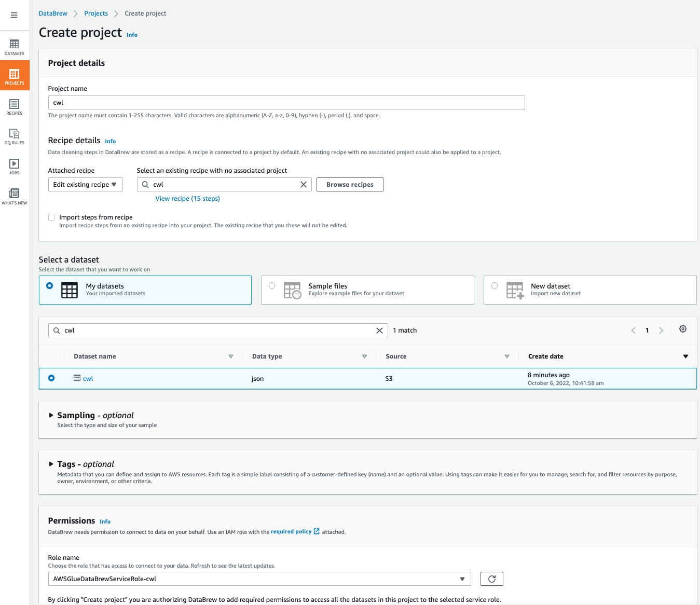The width and height of the screenshot is (700, 605).
Task: Choose the New dataset radio option
Action: (495, 286)
